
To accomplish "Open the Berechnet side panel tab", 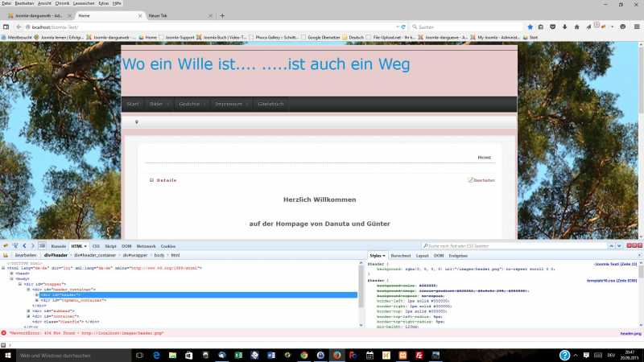I will coord(401,256).
